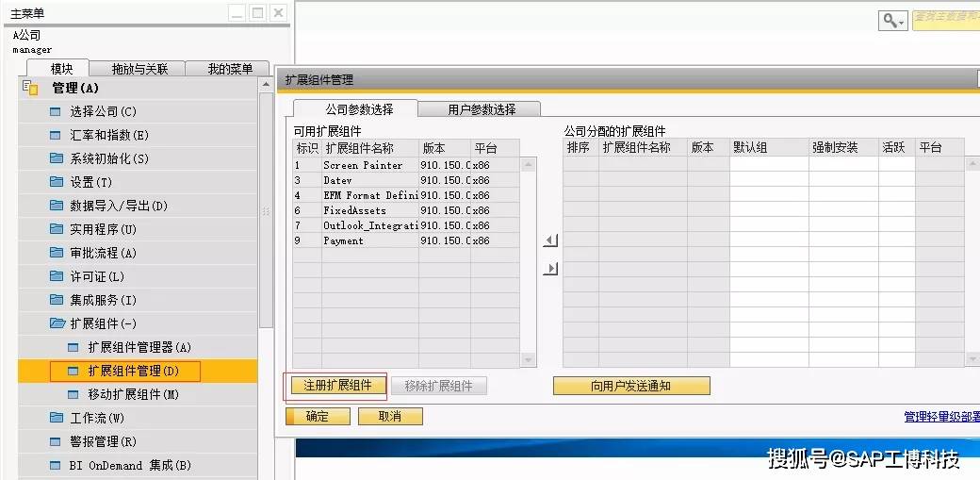Open 扩展组件管理器(A) menu entry
Screen dimensions: 980x480
(138, 347)
